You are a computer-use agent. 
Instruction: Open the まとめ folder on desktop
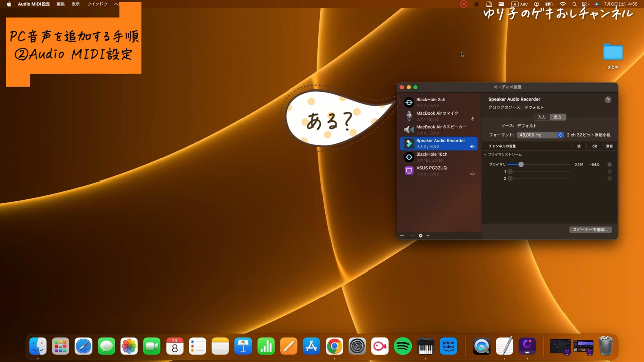click(x=613, y=56)
